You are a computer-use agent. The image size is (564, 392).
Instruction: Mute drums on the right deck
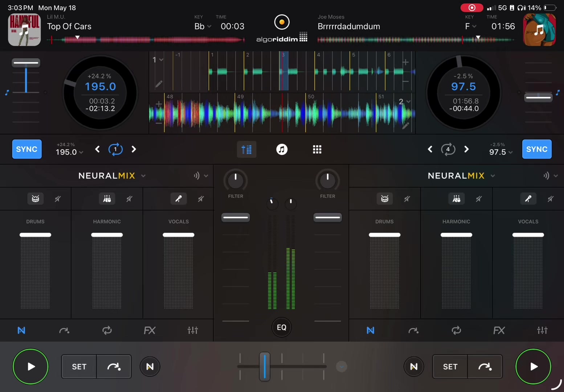407,199
